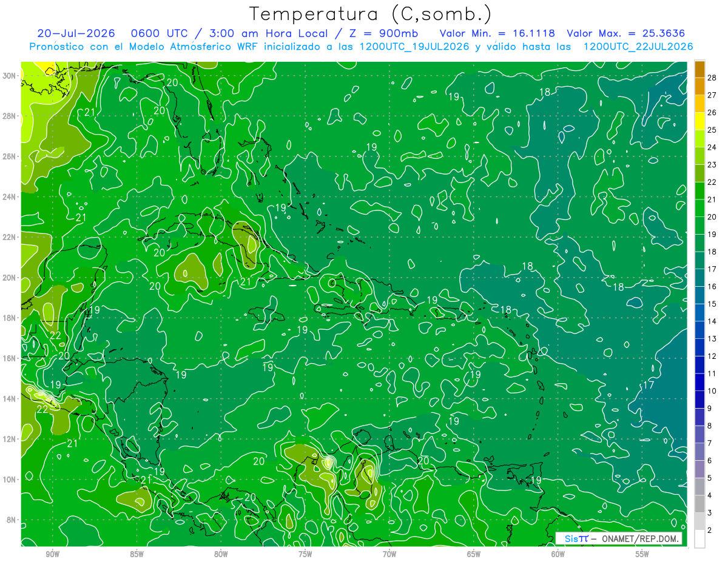Image resolution: width=728 pixels, height=562 pixels.
Task: Click colorbar scale value "24"
Action: (x=713, y=147)
